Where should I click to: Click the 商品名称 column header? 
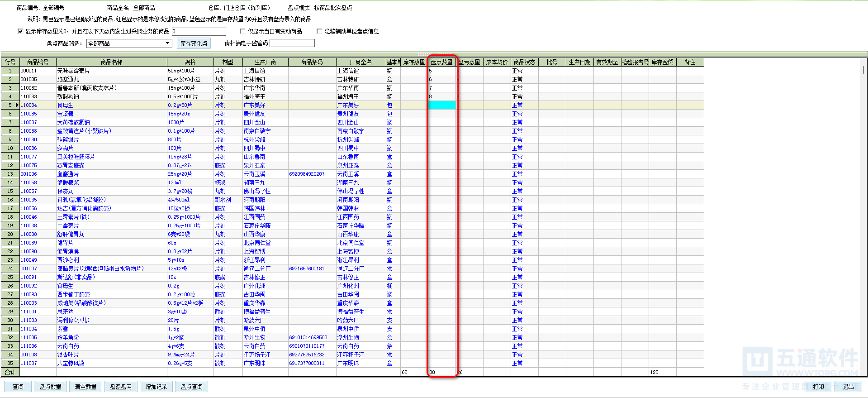[x=112, y=62]
